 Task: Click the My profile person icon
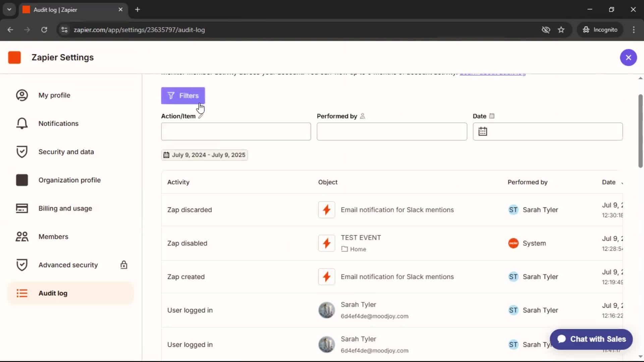pos(22,95)
